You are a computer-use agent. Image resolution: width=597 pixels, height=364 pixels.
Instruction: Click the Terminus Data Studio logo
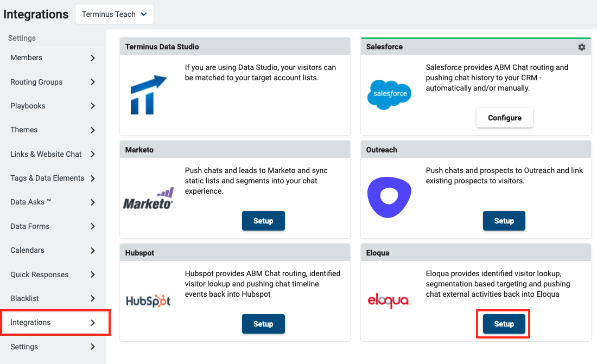click(149, 95)
